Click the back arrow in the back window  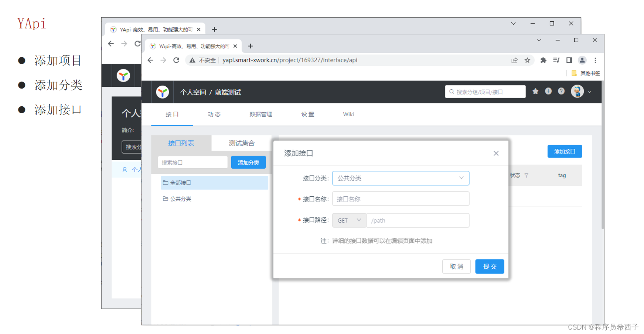[x=111, y=44]
